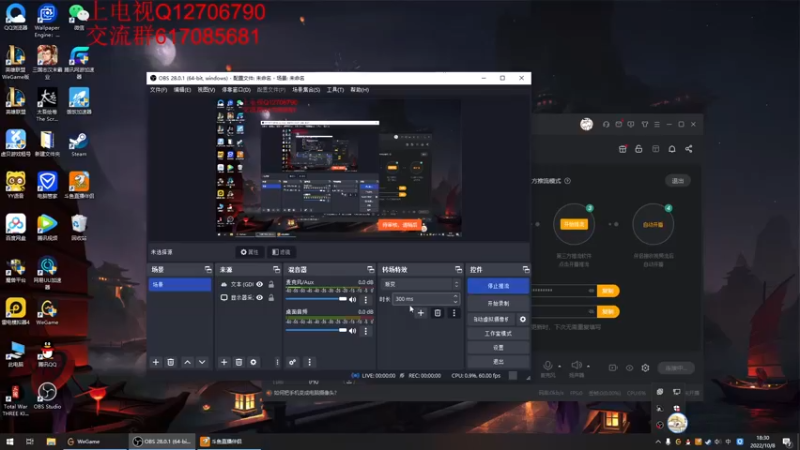Viewport: 800px width, 450px height.
Task: Open desktop audio channel three-dot options
Action: coord(365,331)
